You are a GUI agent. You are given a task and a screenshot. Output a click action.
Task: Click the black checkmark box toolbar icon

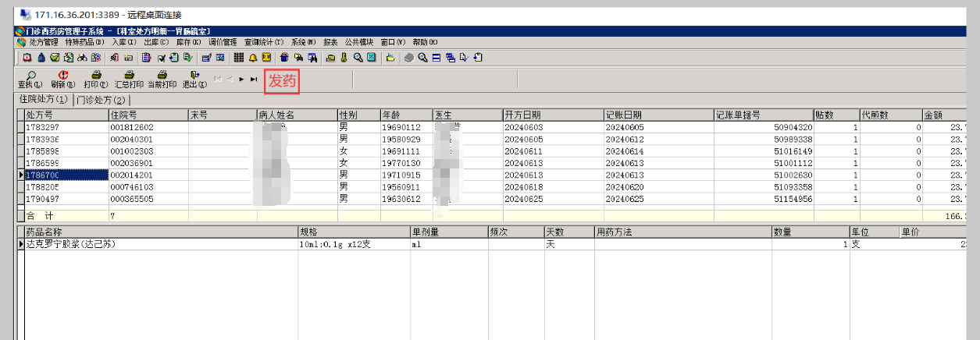(x=160, y=58)
